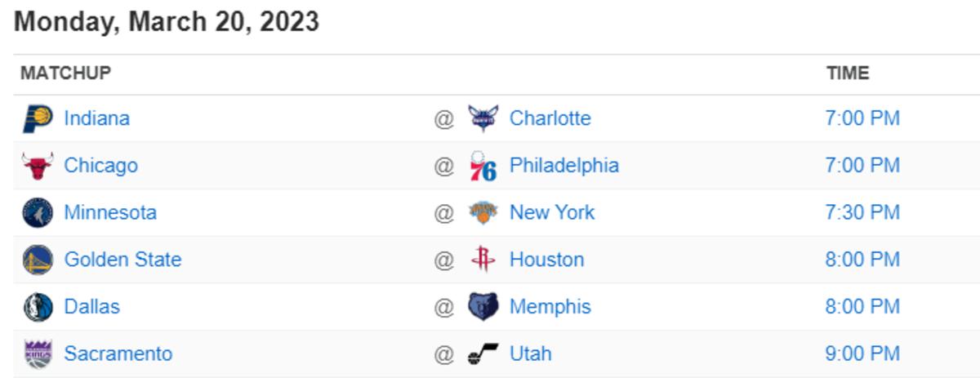Click the Golden State Warriors logo

pyautogui.click(x=38, y=260)
